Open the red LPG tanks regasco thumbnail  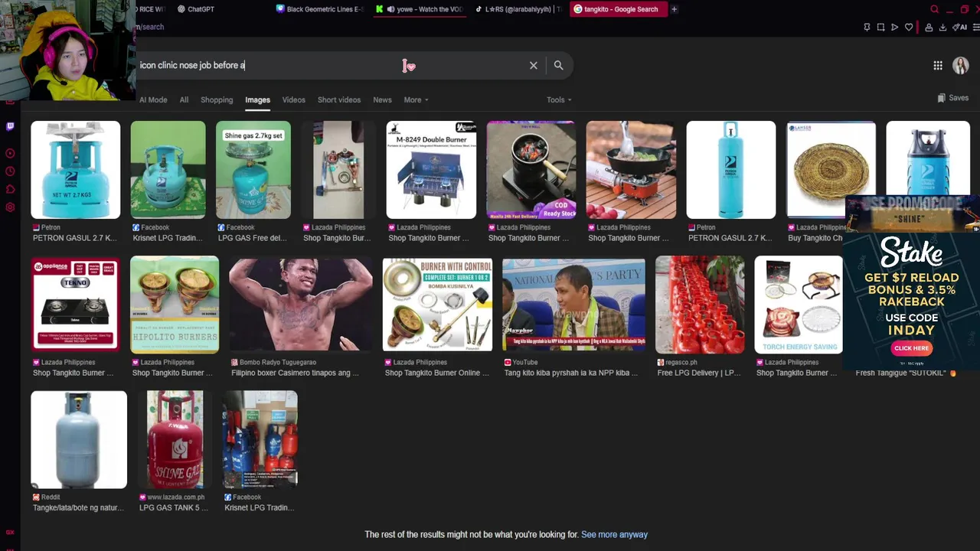[x=699, y=305]
